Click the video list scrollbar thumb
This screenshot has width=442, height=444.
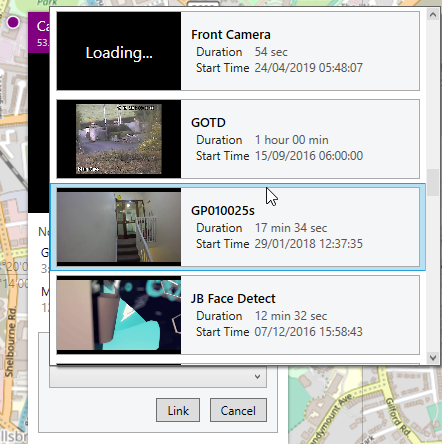coord(433,183)
